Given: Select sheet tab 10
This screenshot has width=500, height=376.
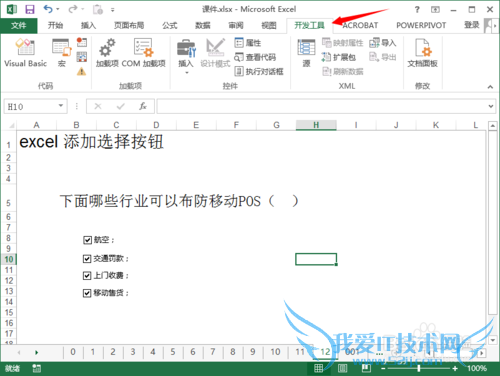Looking at the screenshot, I should 275,352.
